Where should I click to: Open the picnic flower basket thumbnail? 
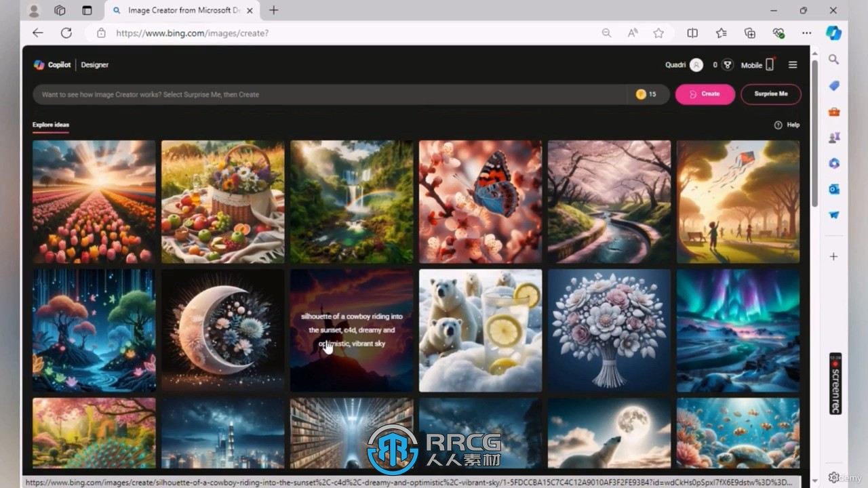pos(222,202)
